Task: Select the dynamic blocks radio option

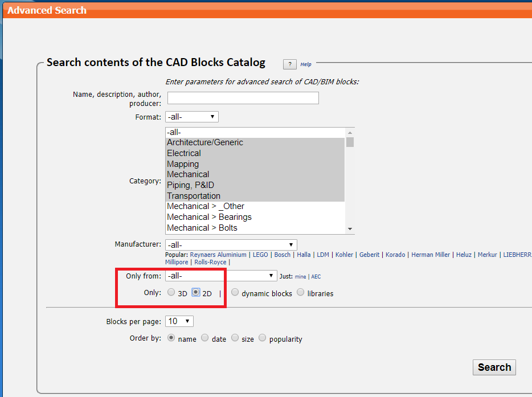Action: (235, 292)
